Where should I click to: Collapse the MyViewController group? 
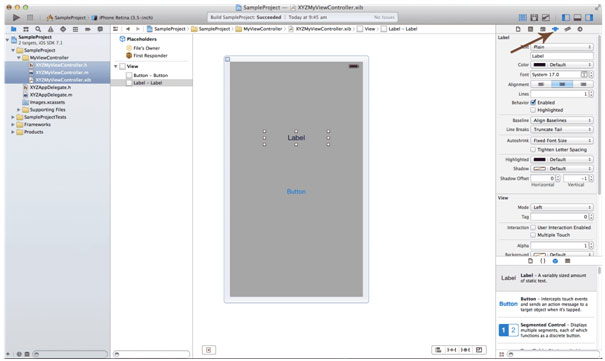tap(19, 57)
